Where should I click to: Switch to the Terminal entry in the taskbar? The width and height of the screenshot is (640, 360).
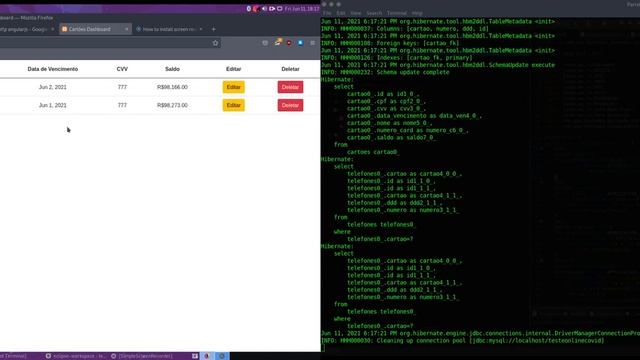[x=14, y=356]
